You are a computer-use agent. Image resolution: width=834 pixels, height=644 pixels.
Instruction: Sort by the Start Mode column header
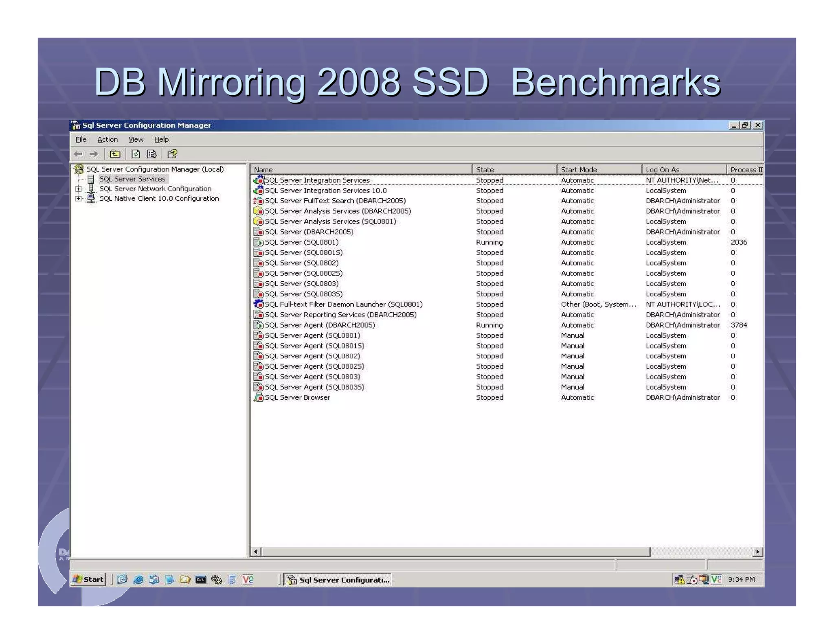click(x=599, y=169)
